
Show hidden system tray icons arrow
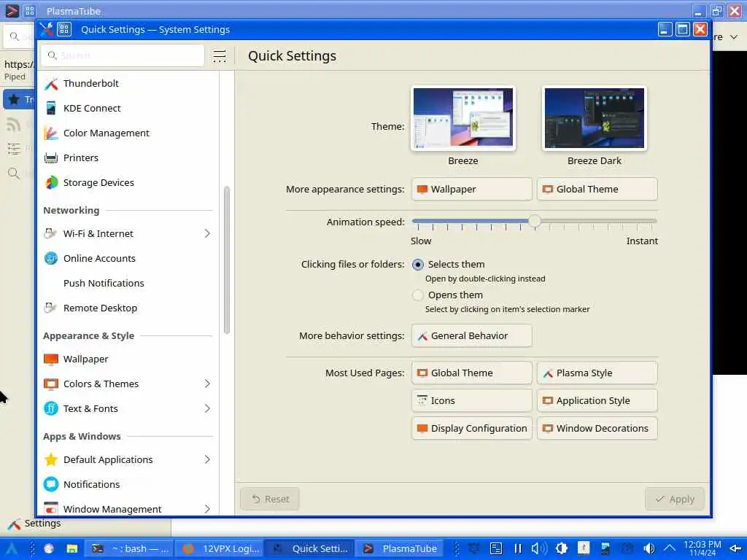(x=670, y=548)
